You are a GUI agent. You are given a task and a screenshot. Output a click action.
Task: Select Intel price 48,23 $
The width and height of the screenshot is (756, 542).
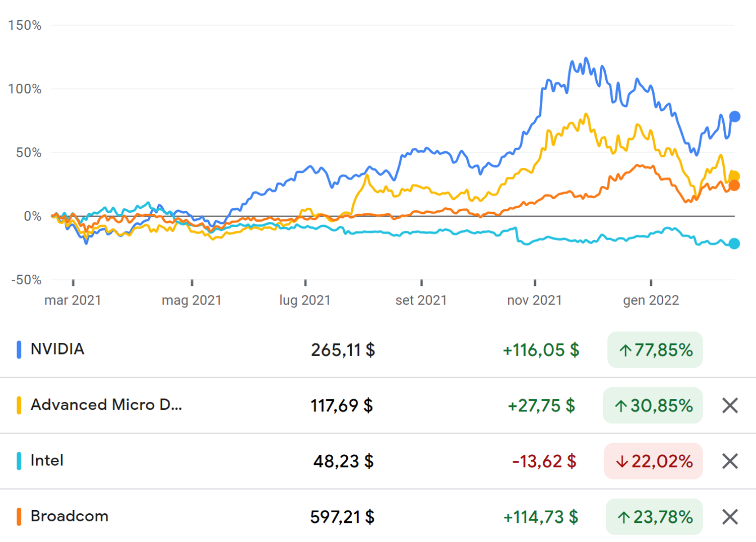343,461
